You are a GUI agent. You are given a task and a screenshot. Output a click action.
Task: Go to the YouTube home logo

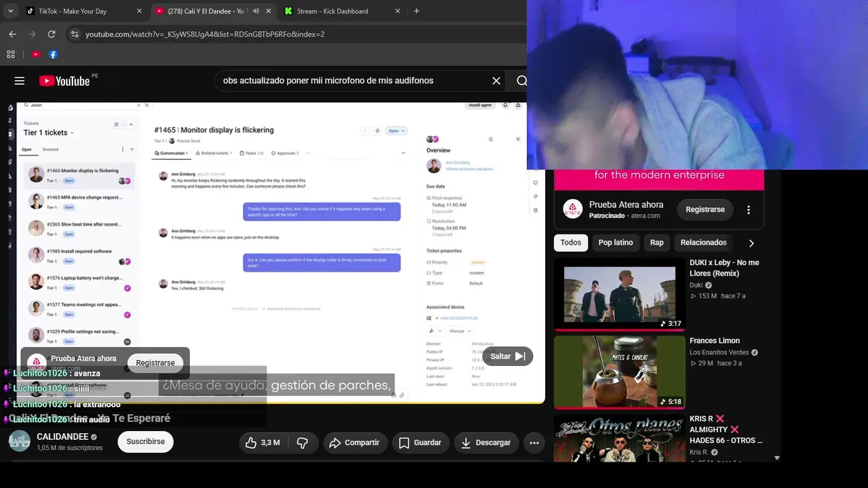pyautogui.click(x=64, y=81)
